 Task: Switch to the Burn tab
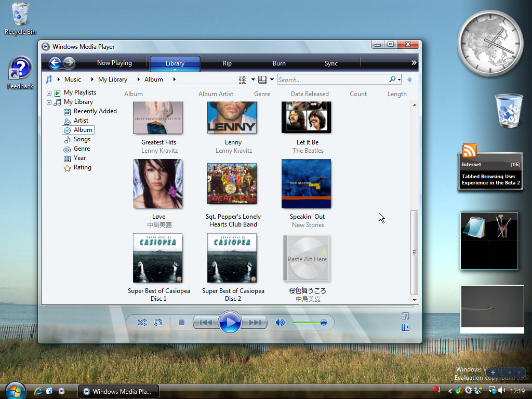(279, 63)
